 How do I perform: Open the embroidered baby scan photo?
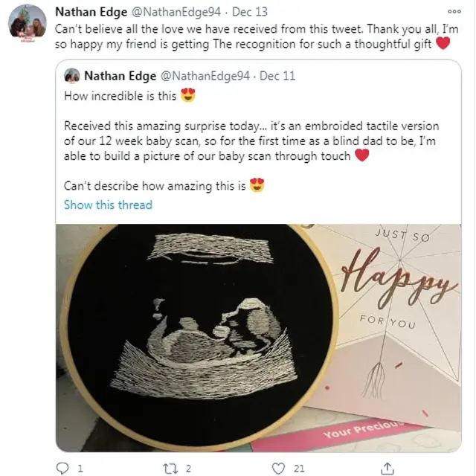click(x=259, y=338)
